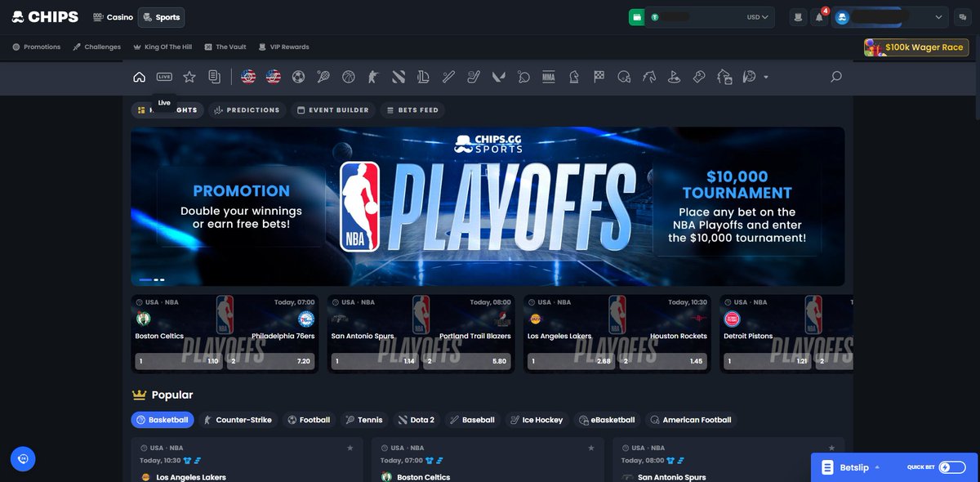
Task: Favorite the San Antonio Spurs popular card star
Action: 832,448
